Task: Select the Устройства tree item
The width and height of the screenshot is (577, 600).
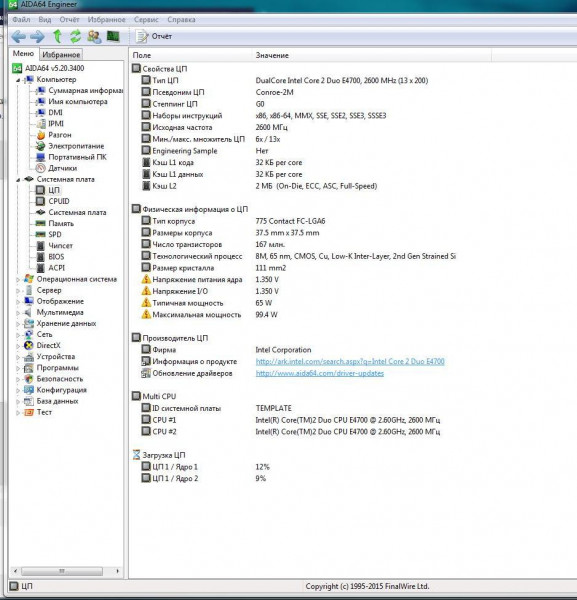Action: coord(49,357)
